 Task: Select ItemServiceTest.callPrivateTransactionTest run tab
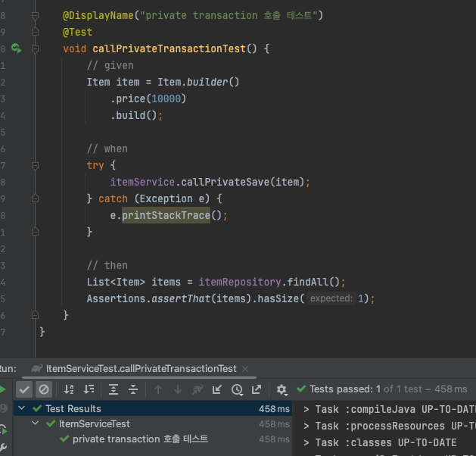[141, 368]
